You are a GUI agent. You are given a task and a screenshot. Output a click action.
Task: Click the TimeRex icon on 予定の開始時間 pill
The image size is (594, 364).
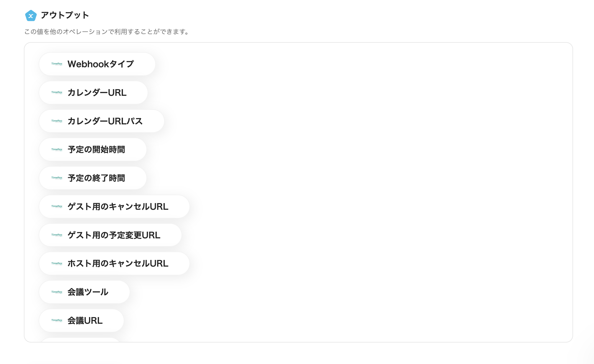tap(57, 150)
